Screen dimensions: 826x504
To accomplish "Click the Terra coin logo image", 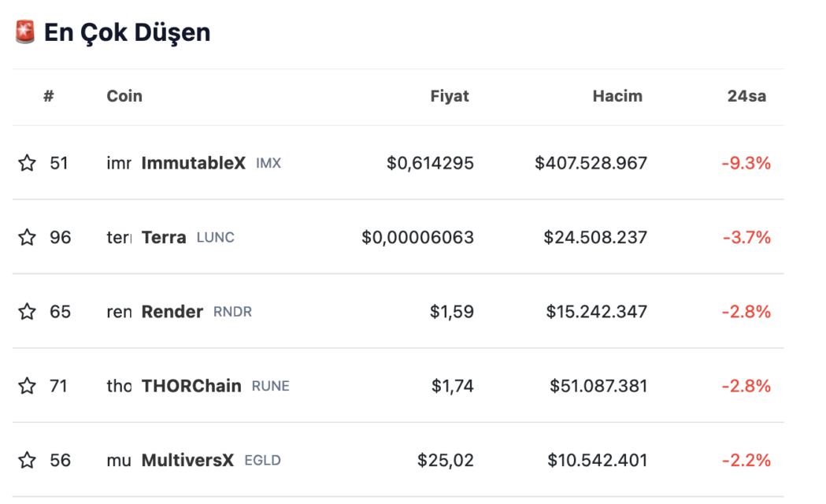I will 119,238.
